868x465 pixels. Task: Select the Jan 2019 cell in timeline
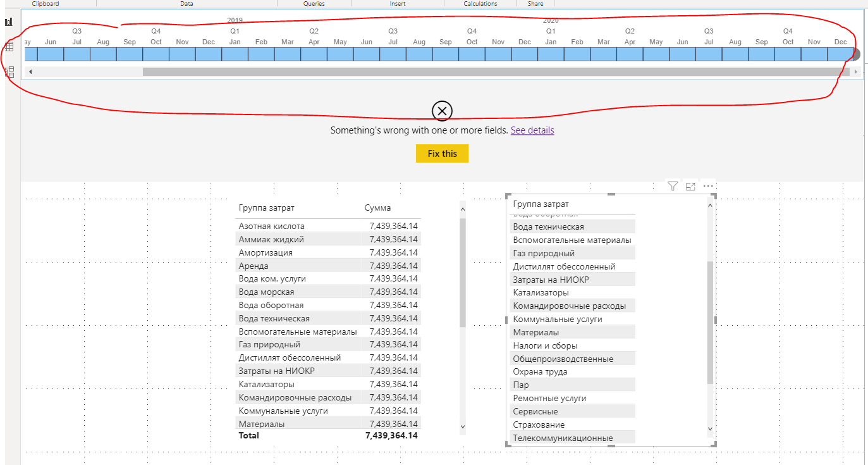(x=235, y=54)
